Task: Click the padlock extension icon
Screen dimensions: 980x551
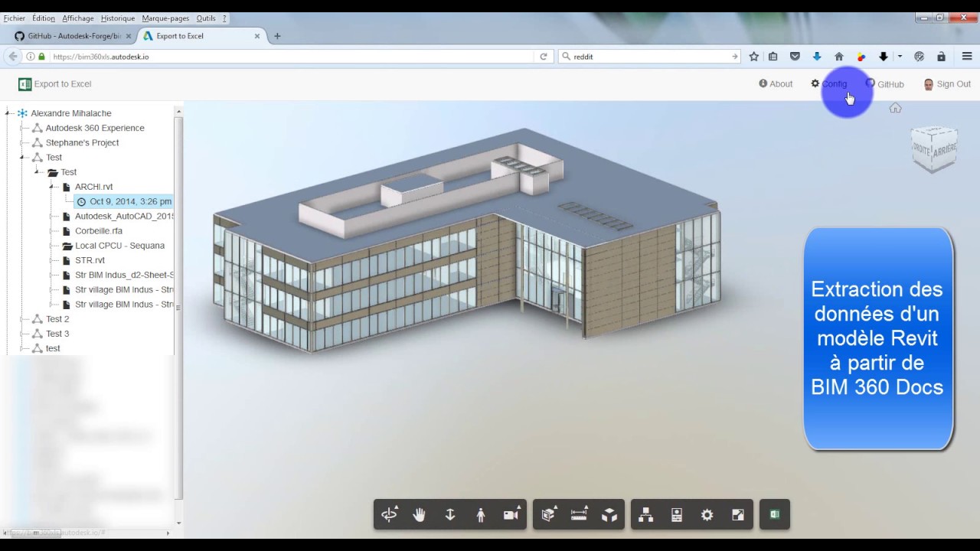Action: point(941,57)
